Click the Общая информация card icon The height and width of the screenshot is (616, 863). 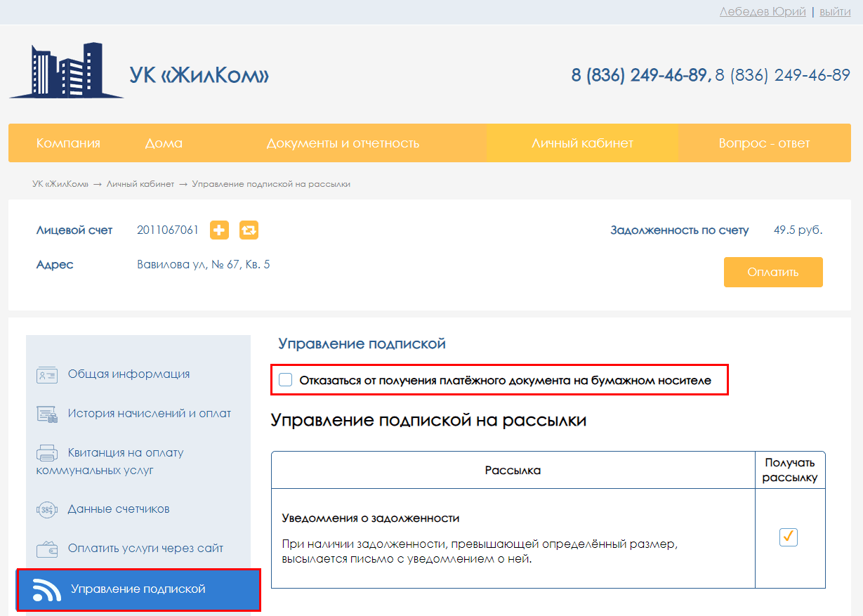47,374
